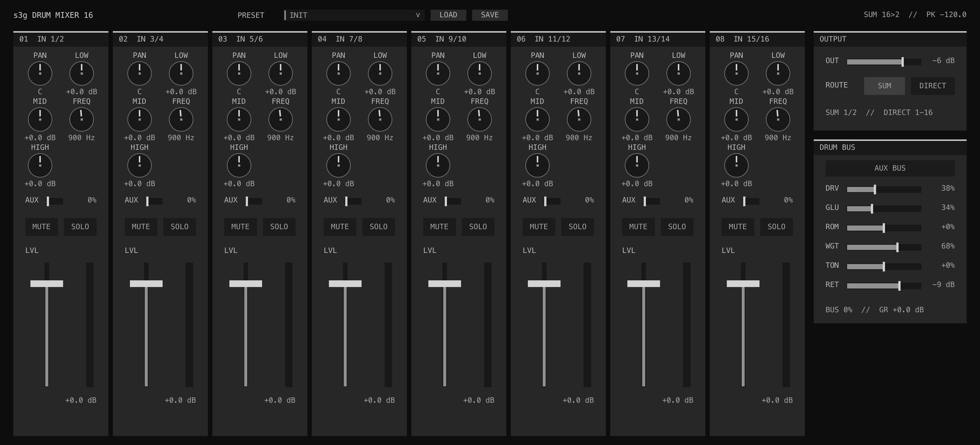Click the DRUM BUS panel header
This screenshot has height=445, width=980.
pos(890,147)
